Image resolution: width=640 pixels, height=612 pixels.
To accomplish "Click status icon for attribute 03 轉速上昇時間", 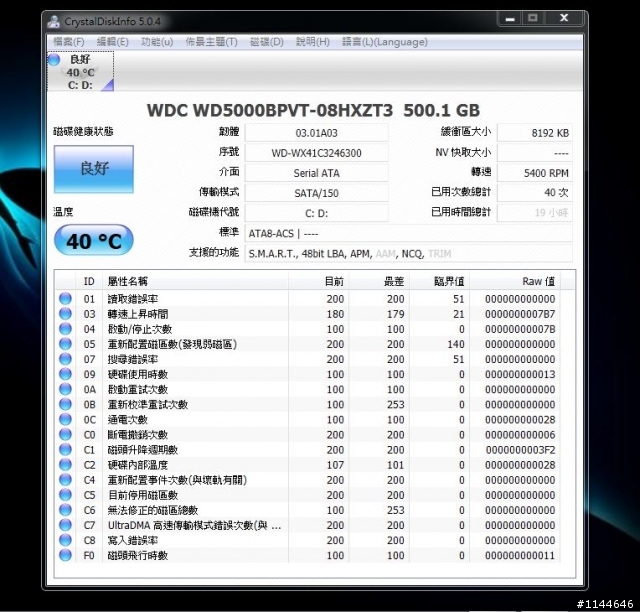I will coord(65,314).
